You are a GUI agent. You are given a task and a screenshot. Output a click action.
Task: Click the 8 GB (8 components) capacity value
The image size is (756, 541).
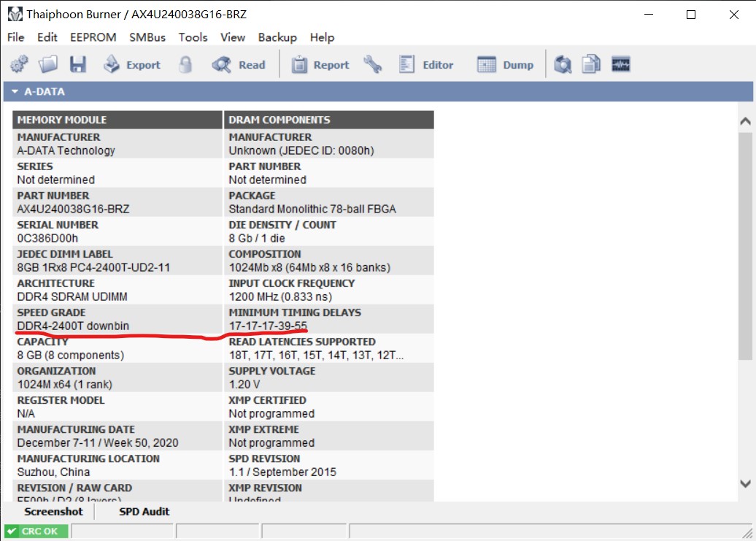(71, 356)
